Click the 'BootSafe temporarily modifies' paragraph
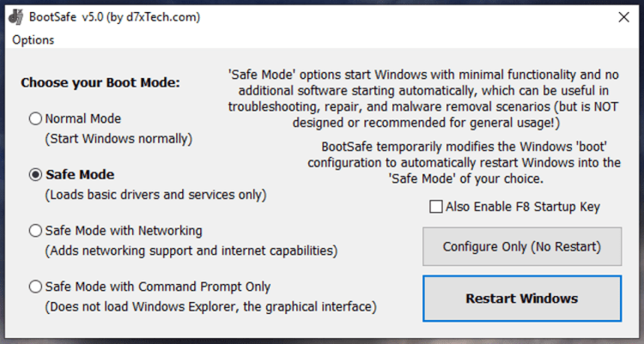 point(465,163)
